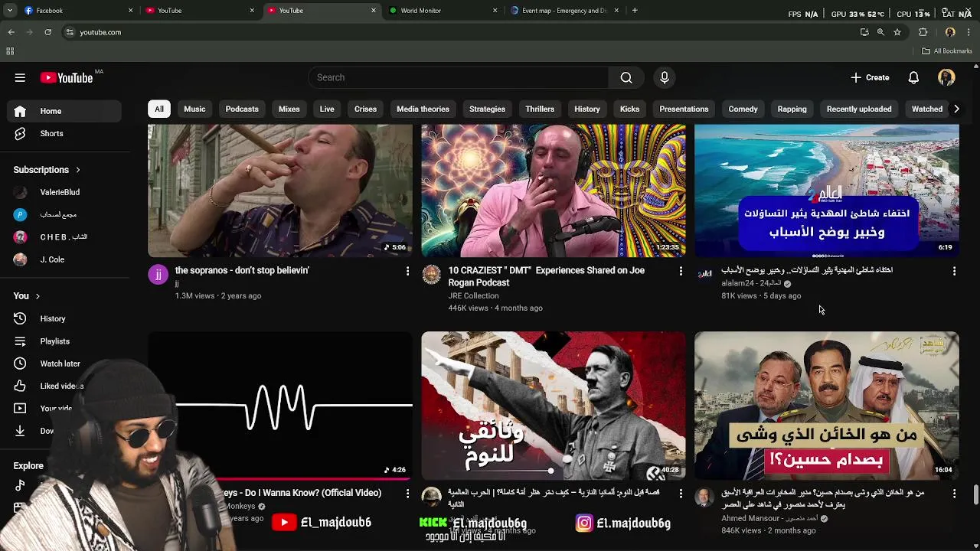Screen dimensions: 980x551
Task: Close the Facebook browser tab
Action: point(130,11)
